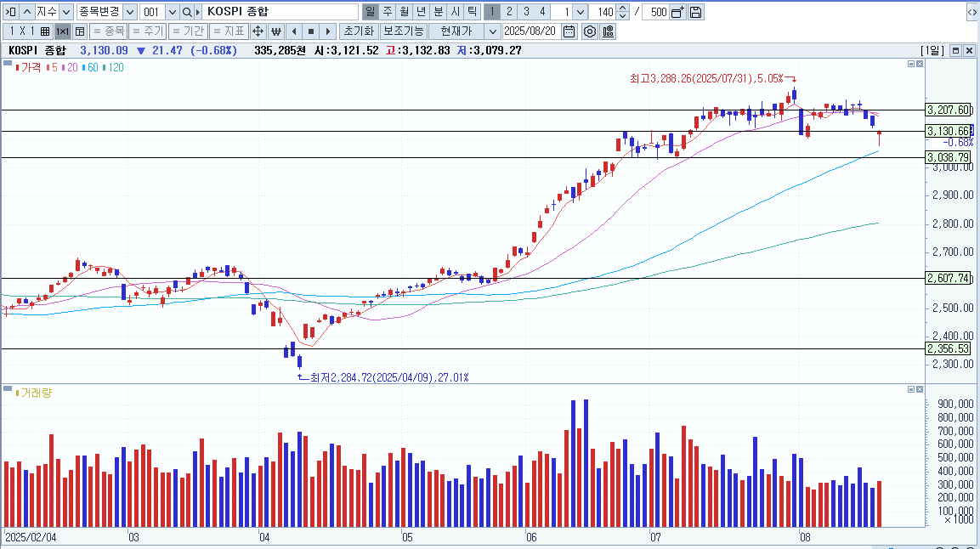980x549 pixels.
Task: Select the 년 (yearly) period
Action: pyautogui.click(x=422, y=12)
